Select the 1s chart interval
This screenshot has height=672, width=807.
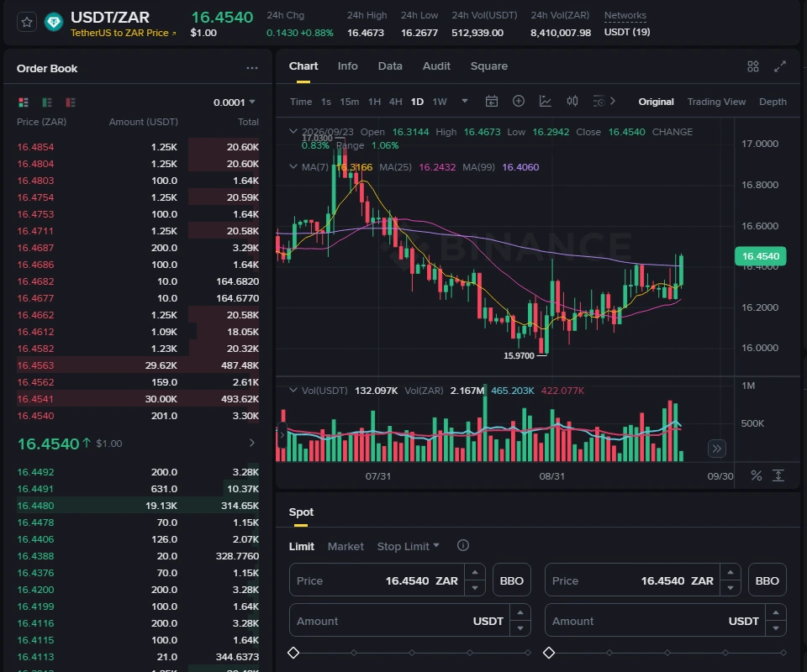[326, 102]
